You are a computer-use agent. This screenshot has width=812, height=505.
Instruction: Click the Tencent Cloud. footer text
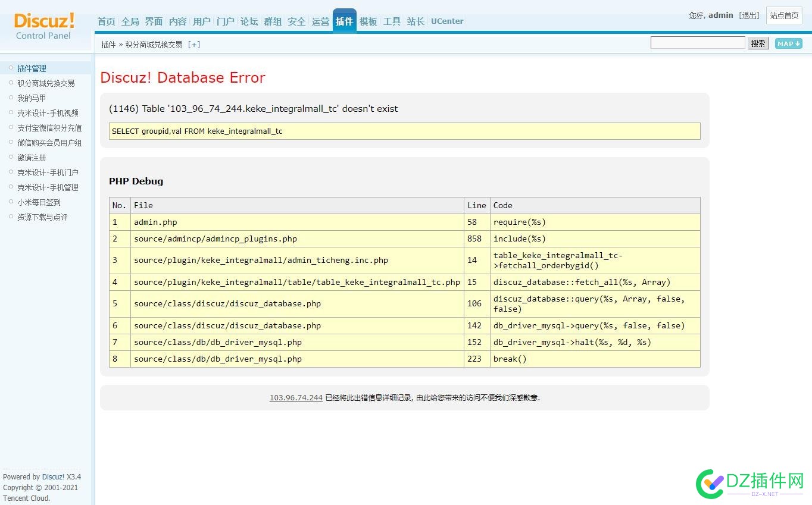click(x=27, y=498)
